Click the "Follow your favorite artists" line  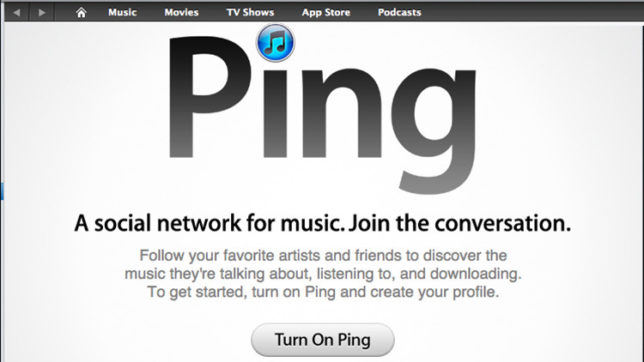point(323,256)
